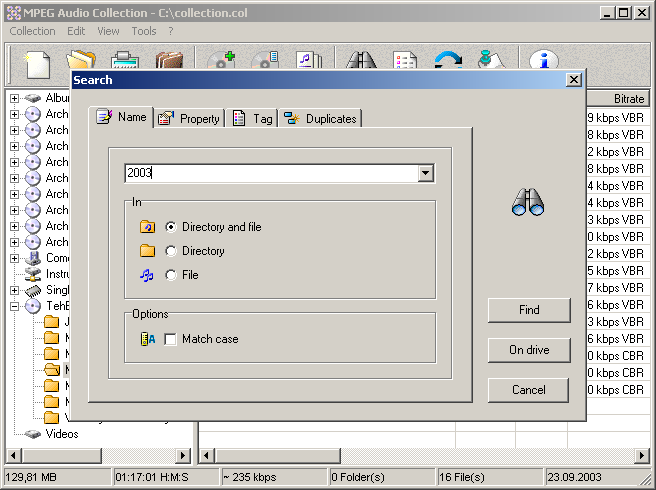Viewport: 656px width, 490px height.
Task: Click the network icon of the Instru tree node
Action: [x=33, y=274]
